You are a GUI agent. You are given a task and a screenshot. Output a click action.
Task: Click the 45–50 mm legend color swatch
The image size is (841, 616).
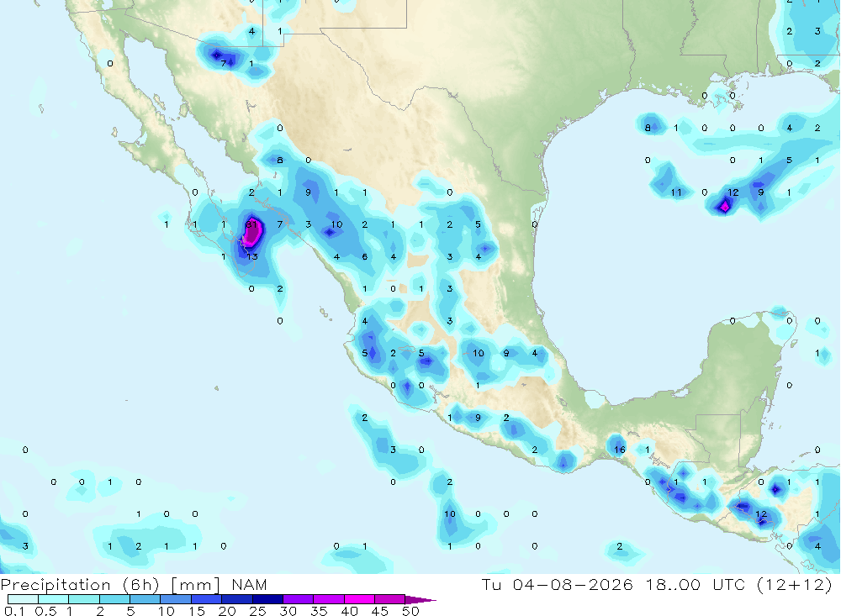point(389,599)
